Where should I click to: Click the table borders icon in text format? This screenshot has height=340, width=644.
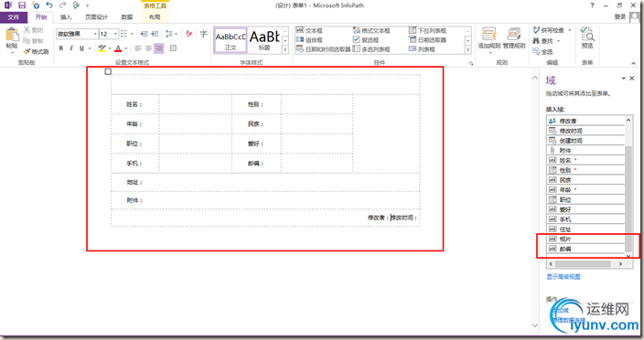(173, 48)
